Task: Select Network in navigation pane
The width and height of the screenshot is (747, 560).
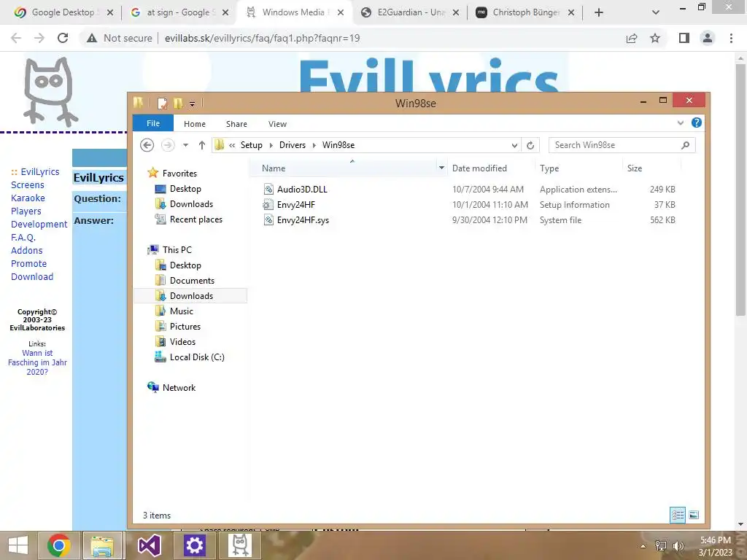Action: pyautogui.click(x=179, y=388)
